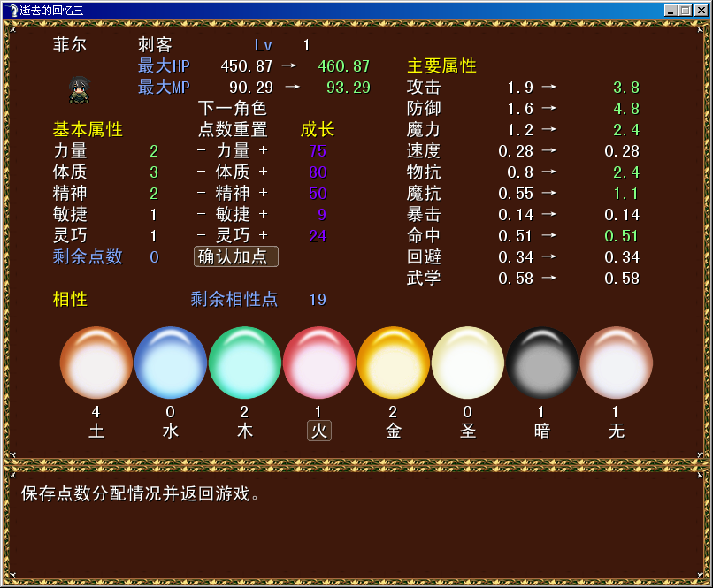Pick the non-elemental (无) orb
This screenshot has height=588, width=713.
tap(617, 363)
